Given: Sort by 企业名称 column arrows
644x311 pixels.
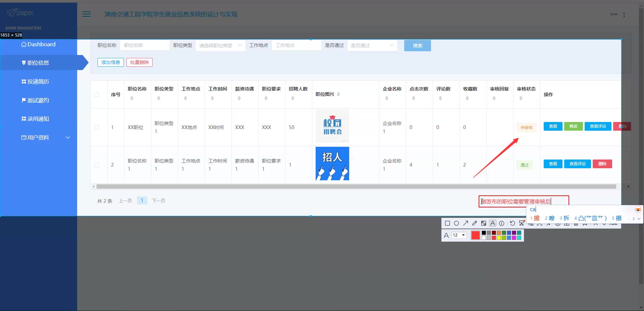Looking at the screenshot, I should click(387, 98).
